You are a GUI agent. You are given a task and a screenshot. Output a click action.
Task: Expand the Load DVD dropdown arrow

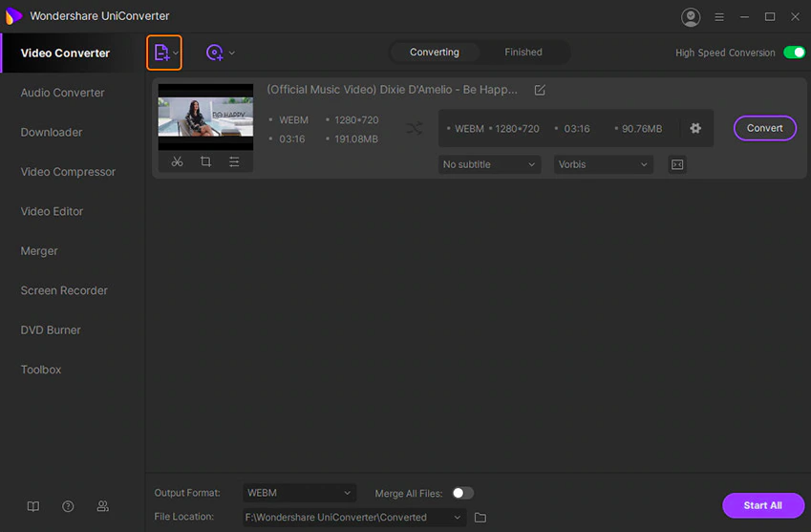tap(232, 53)
